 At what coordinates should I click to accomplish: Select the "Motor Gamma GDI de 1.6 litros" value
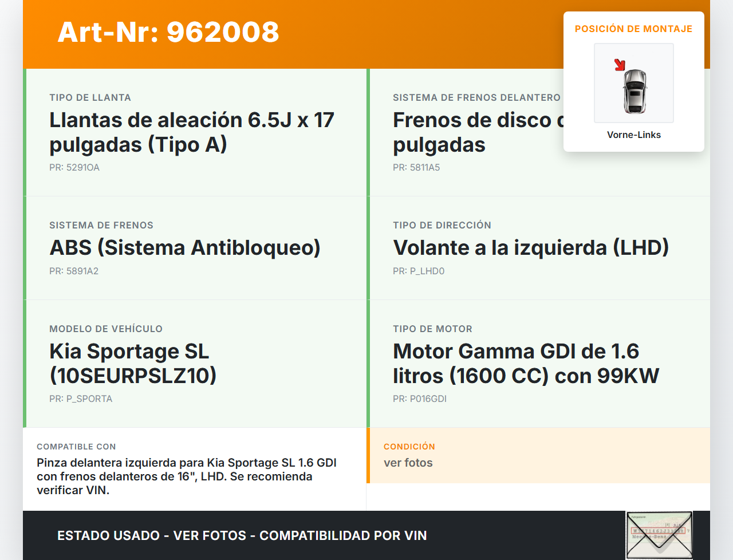(x=526, y=364)
